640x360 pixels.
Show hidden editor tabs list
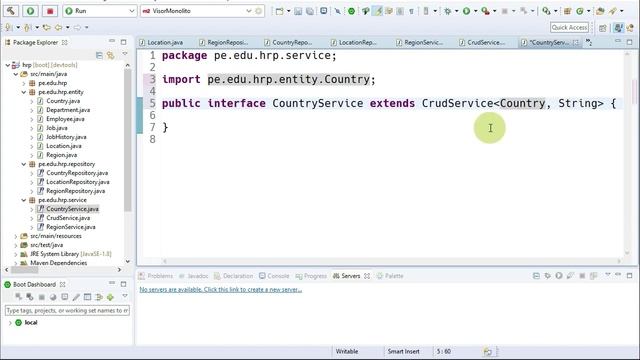point(589,42)
